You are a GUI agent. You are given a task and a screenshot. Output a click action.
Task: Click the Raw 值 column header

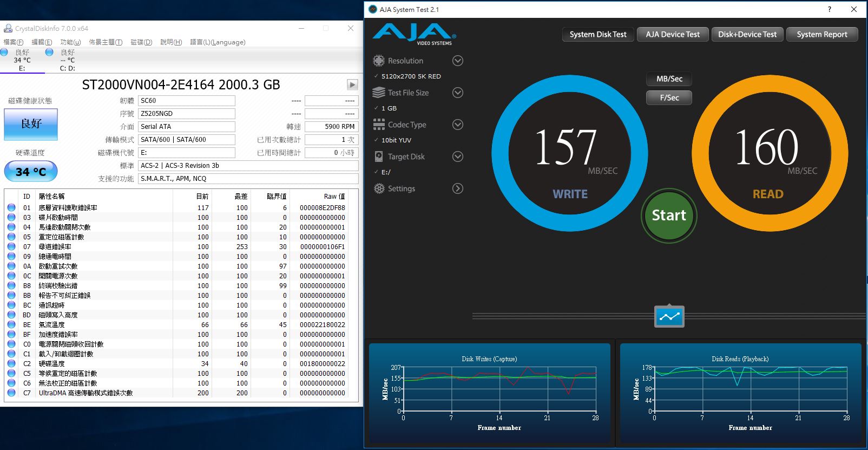(x=334, y=196)
